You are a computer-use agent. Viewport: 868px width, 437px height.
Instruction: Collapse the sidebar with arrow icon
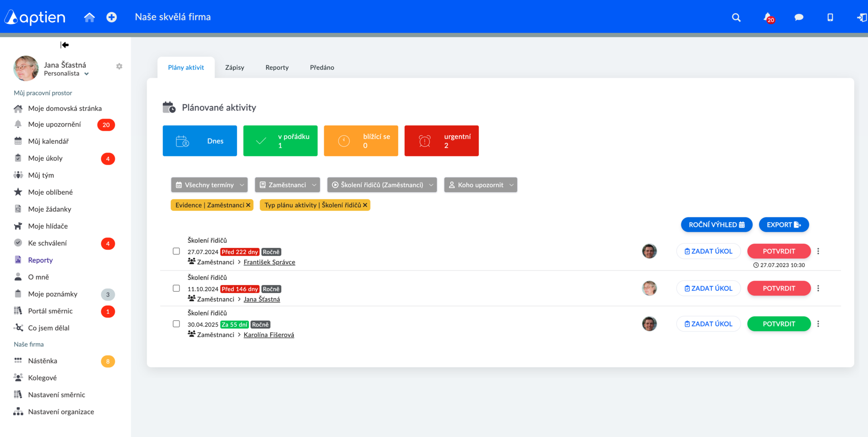[65, 45]
